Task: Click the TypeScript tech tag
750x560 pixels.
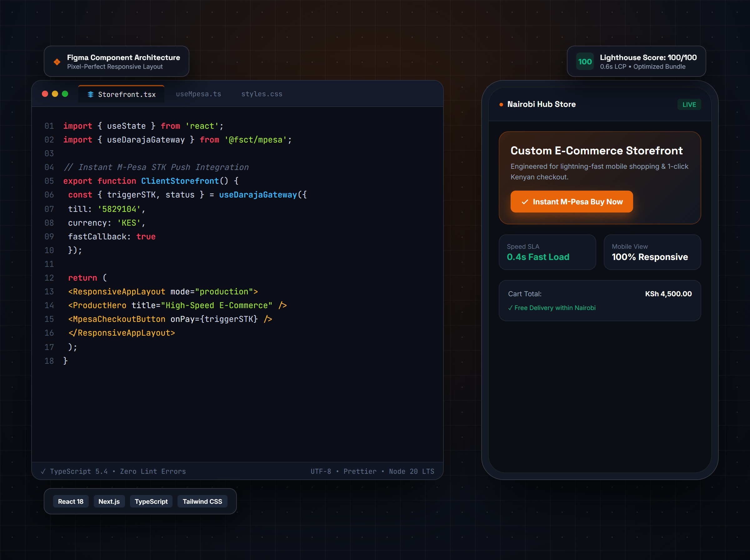Action: click(x=151, y=501)
